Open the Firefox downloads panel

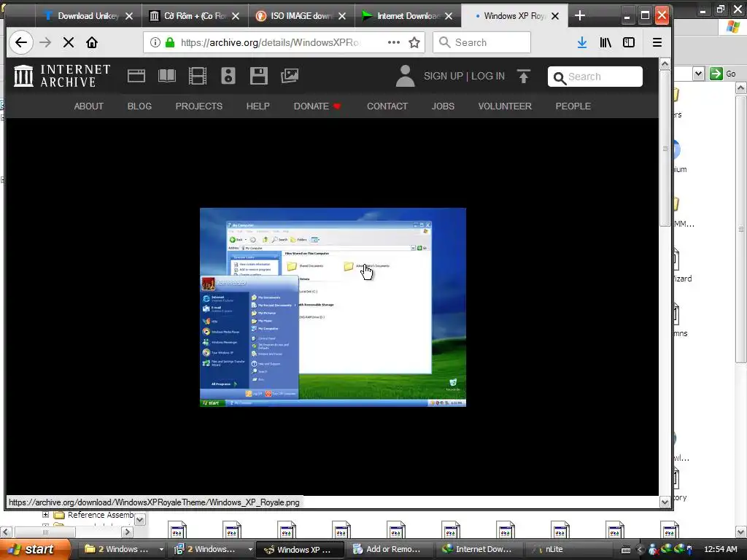coord(581,42)
